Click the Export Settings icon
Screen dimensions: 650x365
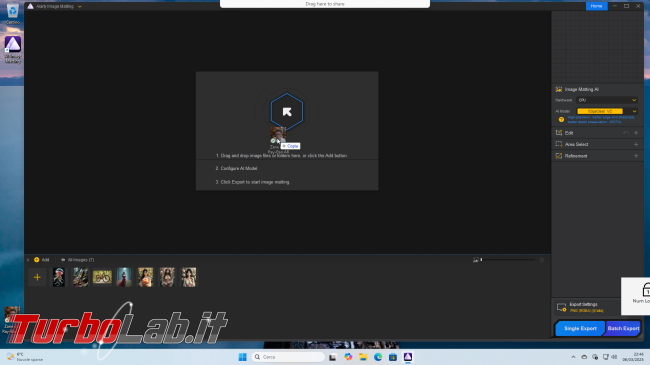pyautogui.click(x=561, y=307)
